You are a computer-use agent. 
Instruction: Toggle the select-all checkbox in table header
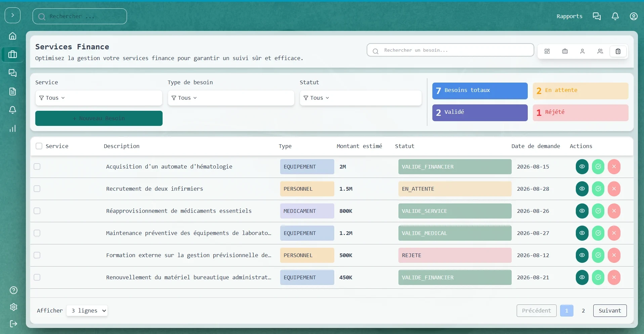coord(39,146)
